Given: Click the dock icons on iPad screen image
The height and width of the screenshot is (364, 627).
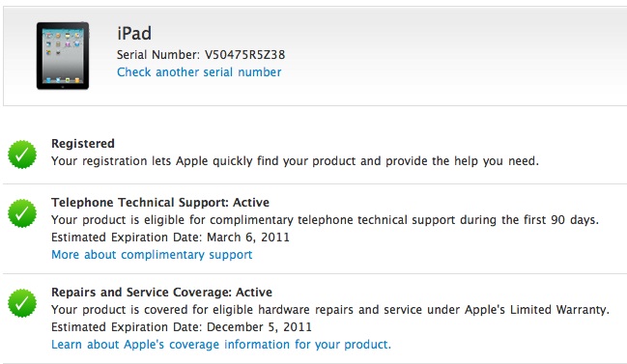Looking at the screenshot, I should coord(63,79).
